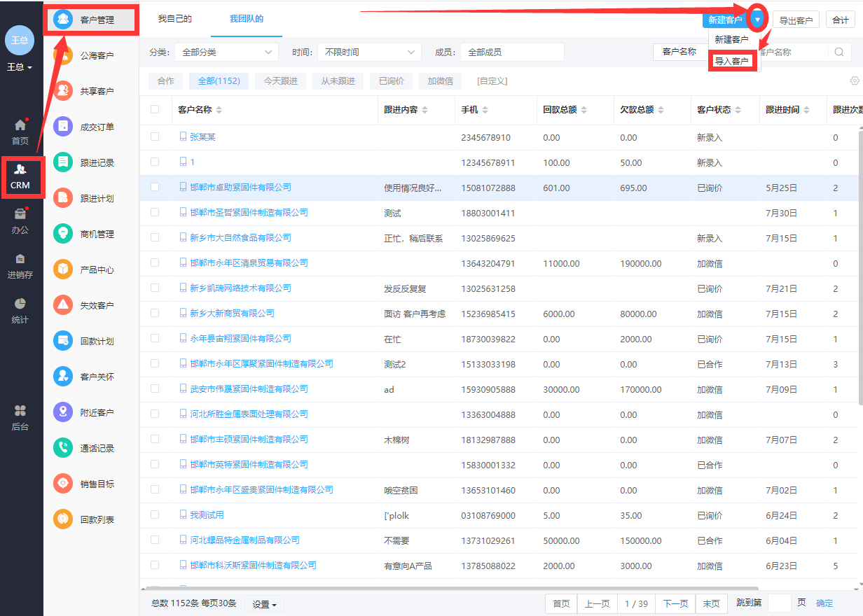This screenshot has height=616, width=863.
Task: Open 附近客户 nearby customers icon
Action: click(x=63, y=412)
